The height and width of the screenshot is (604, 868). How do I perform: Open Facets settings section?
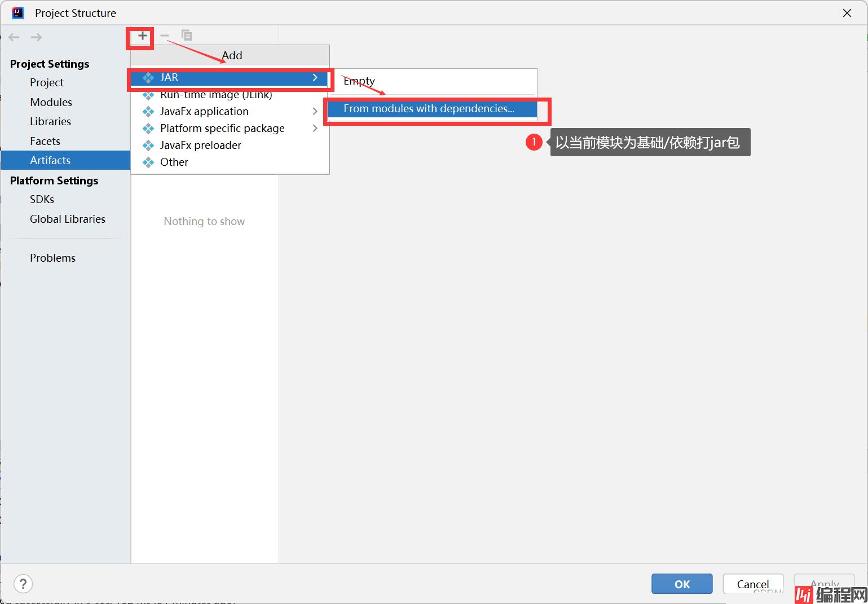pyautogui.click(x=45, y=141)
